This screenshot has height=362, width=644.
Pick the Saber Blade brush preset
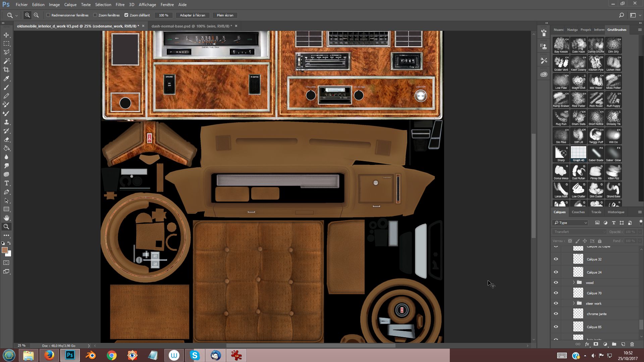[596, 154]
